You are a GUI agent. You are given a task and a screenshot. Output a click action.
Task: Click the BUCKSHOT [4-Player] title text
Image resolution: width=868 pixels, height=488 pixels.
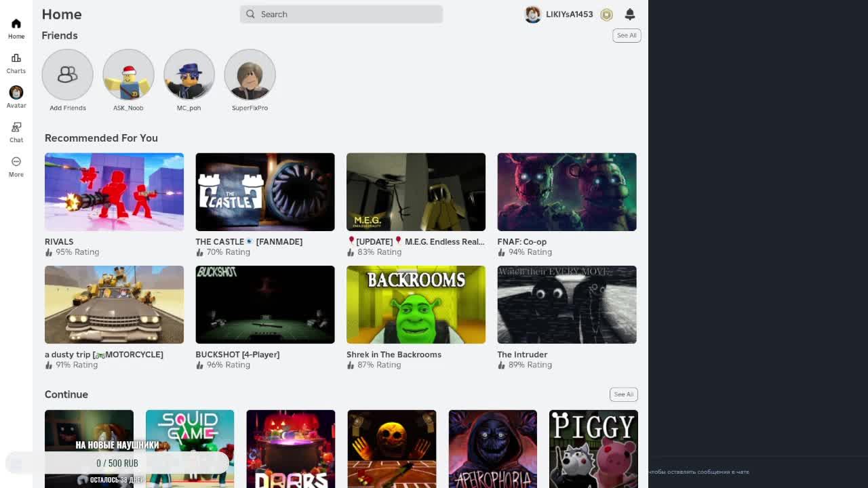pos(237,354)
